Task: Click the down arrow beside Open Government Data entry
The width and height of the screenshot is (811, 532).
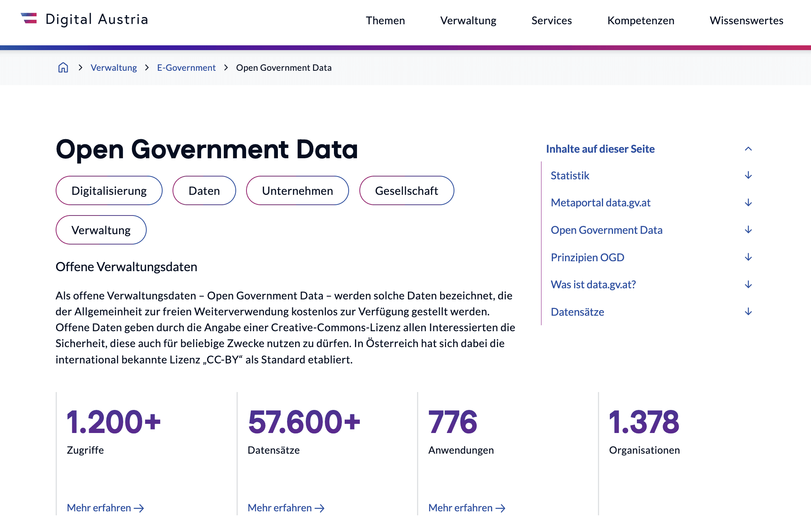Action: pyautogui.click(x=748, y=230)
